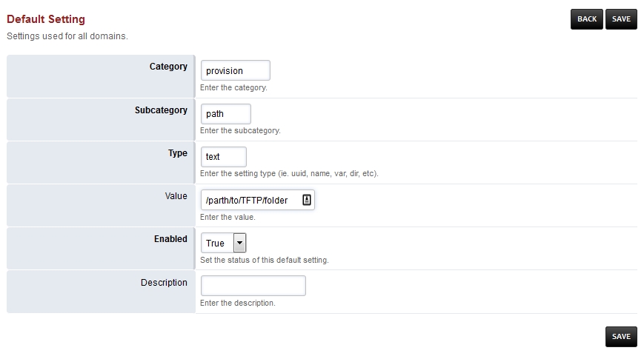The width and height of the screenshot is (644, 359).
Task: Focus the Category field containing provision
Action: point(235,71)
